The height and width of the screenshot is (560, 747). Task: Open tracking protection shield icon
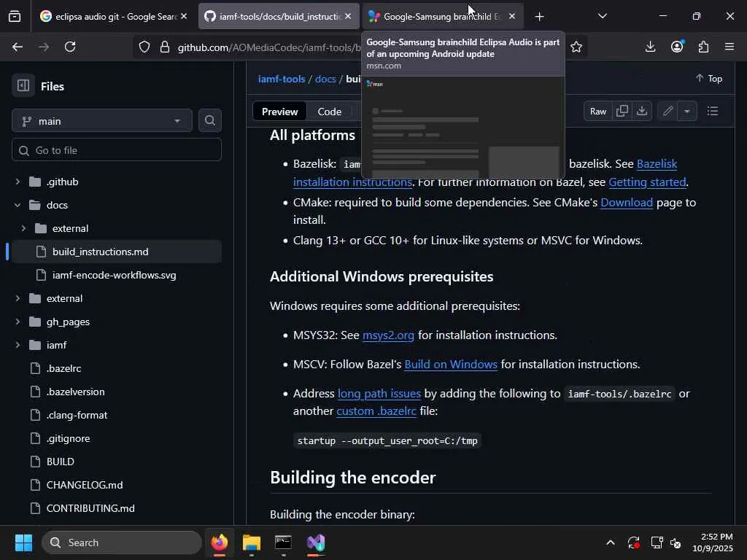pyautogui.click(x=144, y=47)
